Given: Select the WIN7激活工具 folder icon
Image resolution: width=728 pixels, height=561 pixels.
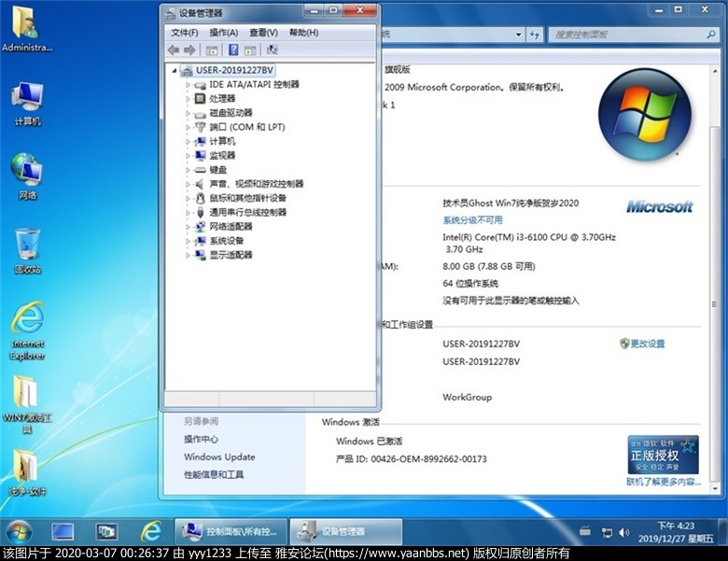Looking at the screenshot, I should coord(25,392).
